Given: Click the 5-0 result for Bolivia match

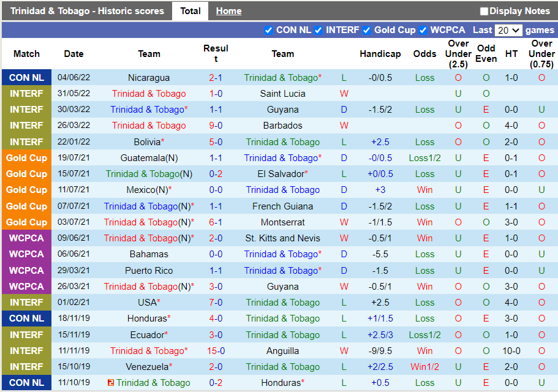Looking at the screenshot, I should [x=216, y=142].
